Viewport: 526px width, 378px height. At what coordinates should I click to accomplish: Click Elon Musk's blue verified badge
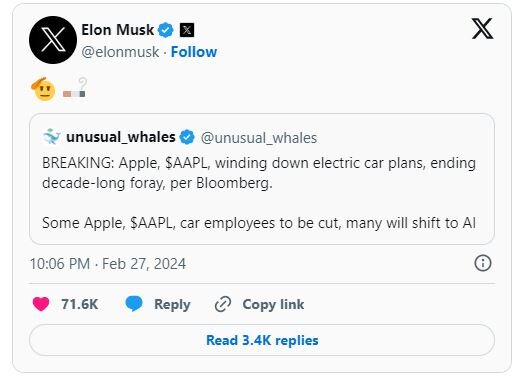point(166,30)
